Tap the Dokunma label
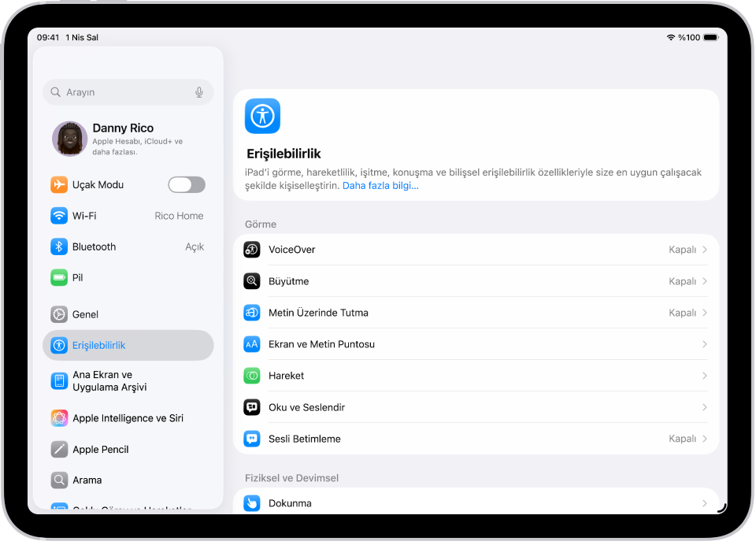The width and height of the screenshot is (756, 545). click(x=291, y=503)
